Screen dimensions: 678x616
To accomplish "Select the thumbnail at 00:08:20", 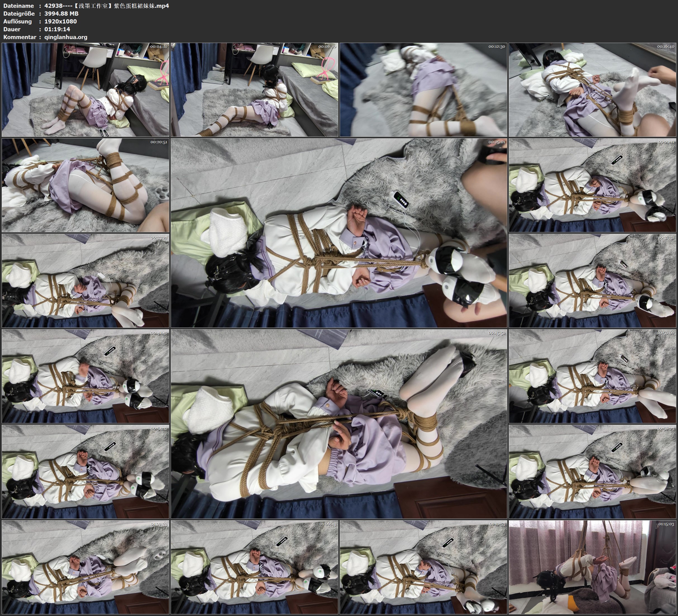I will (x=254, y=89).
